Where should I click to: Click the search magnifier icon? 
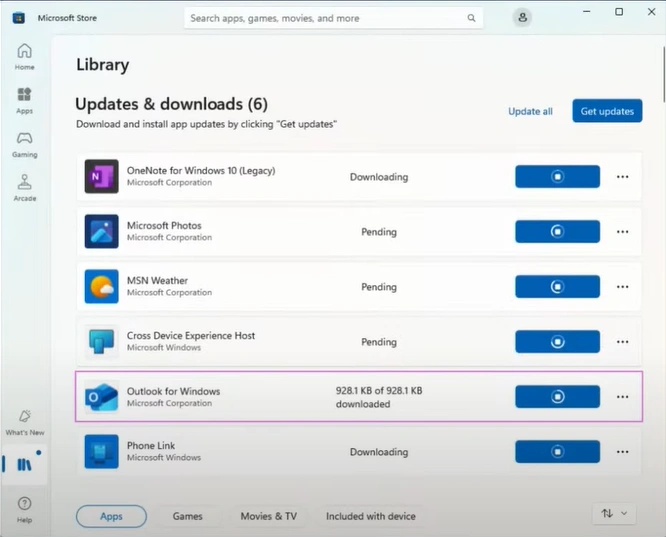point(471,18)
